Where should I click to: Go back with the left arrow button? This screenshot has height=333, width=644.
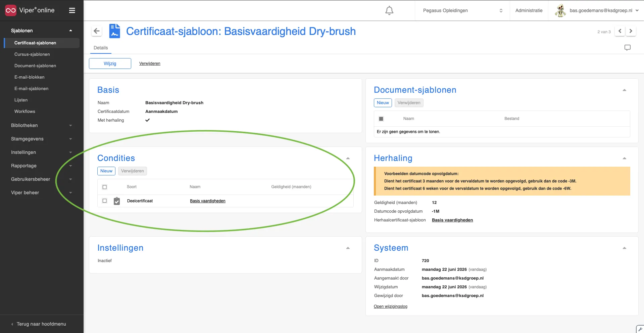click(x=97, y=31)
